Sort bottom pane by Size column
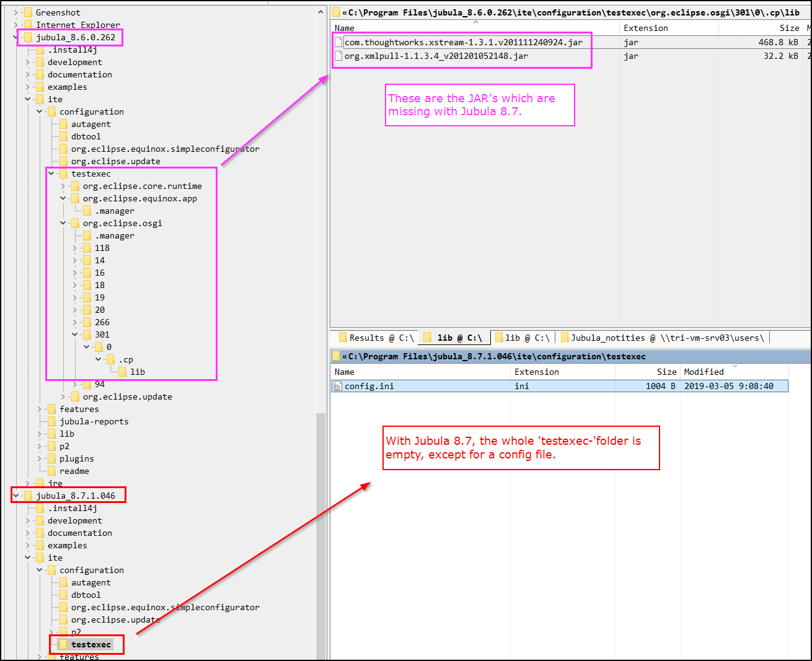812x661 pixels. coord(647,372)
